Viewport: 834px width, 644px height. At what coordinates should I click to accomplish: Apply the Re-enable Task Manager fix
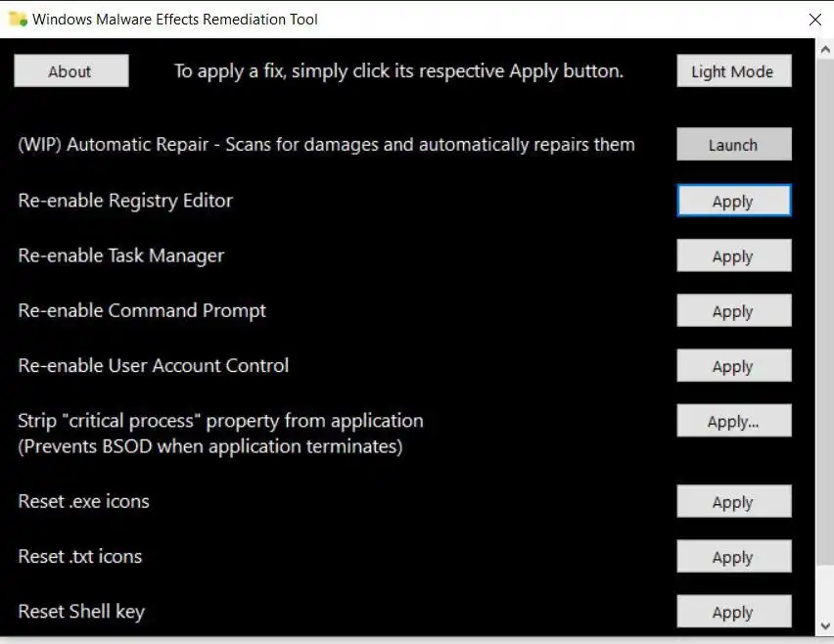click(x=733, y=256)
